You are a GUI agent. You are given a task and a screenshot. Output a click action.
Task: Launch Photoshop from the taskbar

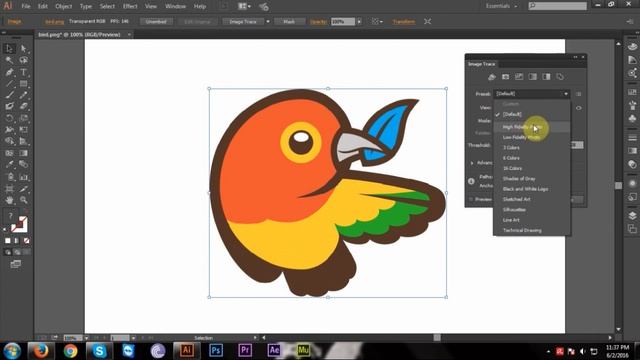click(216, 350)
